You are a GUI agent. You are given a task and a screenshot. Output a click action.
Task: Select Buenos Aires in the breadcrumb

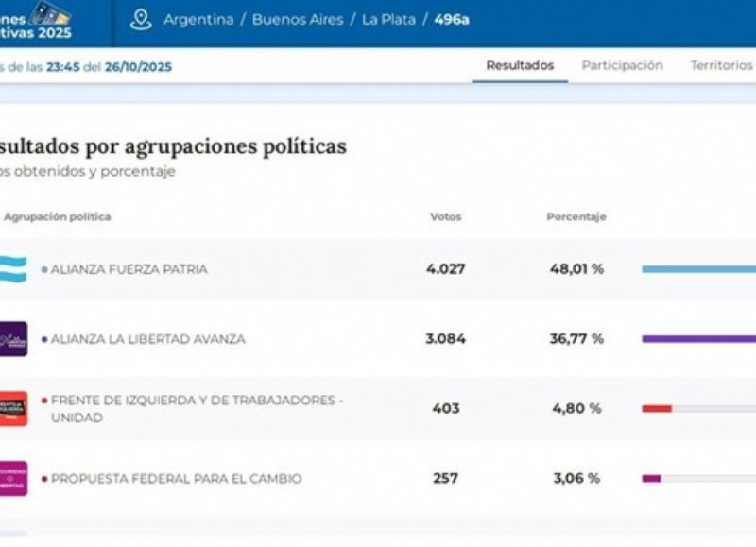(297, 20)
